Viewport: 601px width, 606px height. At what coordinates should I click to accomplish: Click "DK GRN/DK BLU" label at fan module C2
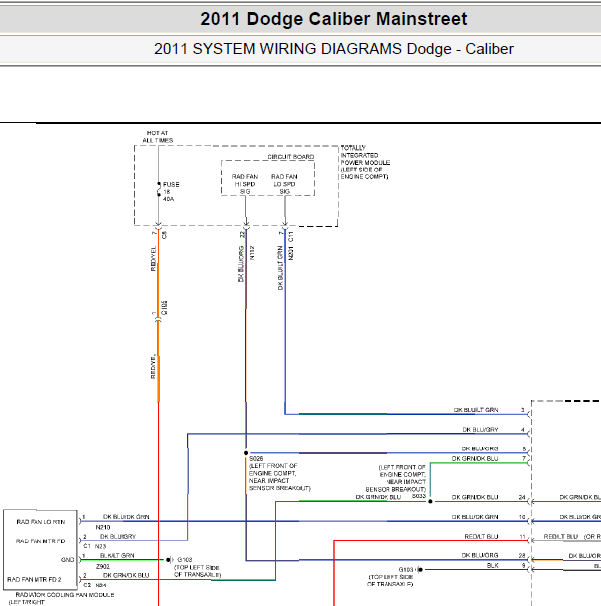126,575
